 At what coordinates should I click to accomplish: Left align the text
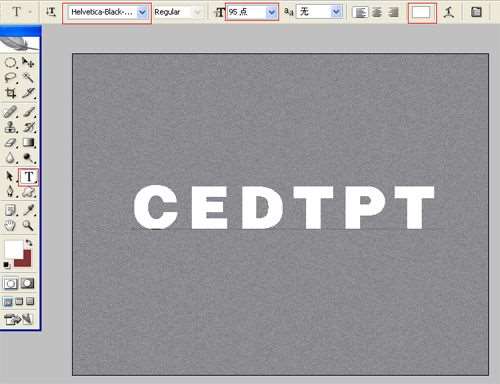pyautogui.click(x=360, y=13)
